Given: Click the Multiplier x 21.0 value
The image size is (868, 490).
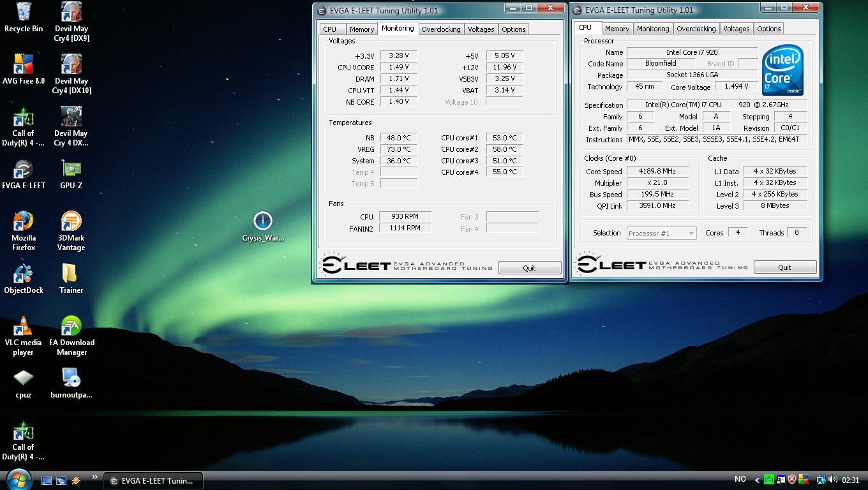Looking at the screenshot, I should click(657, 183).
